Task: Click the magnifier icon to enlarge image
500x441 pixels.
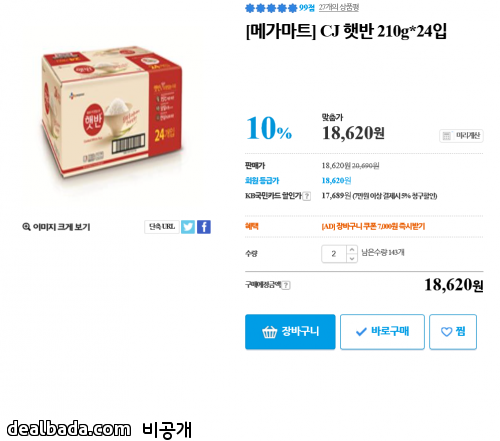Action: coord(26,227)
